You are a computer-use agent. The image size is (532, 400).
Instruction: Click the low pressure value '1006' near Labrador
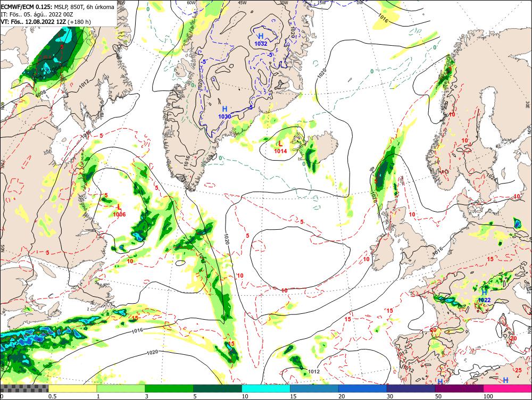pyautogui.click(x=119, y=214)
